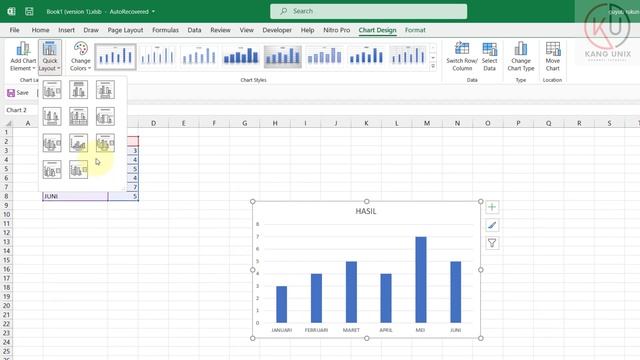The height and width of the screenshot is (360, 640).
Task: Click the Name Box showing Chart 2
Action: (x=20, y=110)
